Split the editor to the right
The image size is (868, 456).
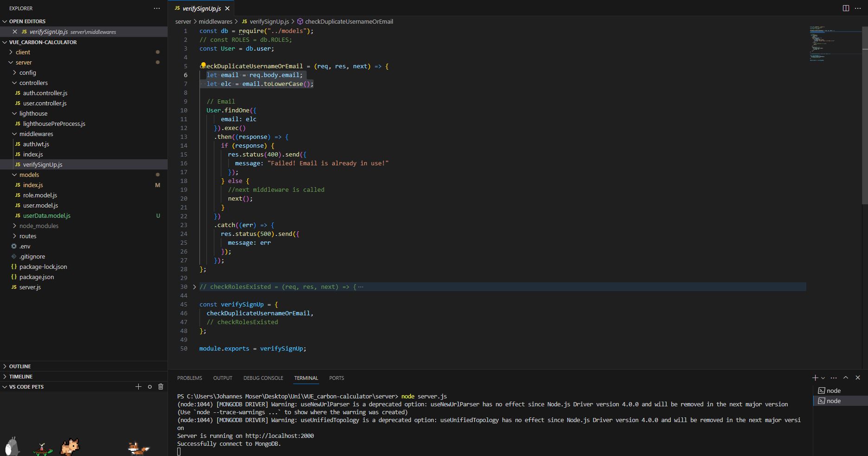point(846,8)
